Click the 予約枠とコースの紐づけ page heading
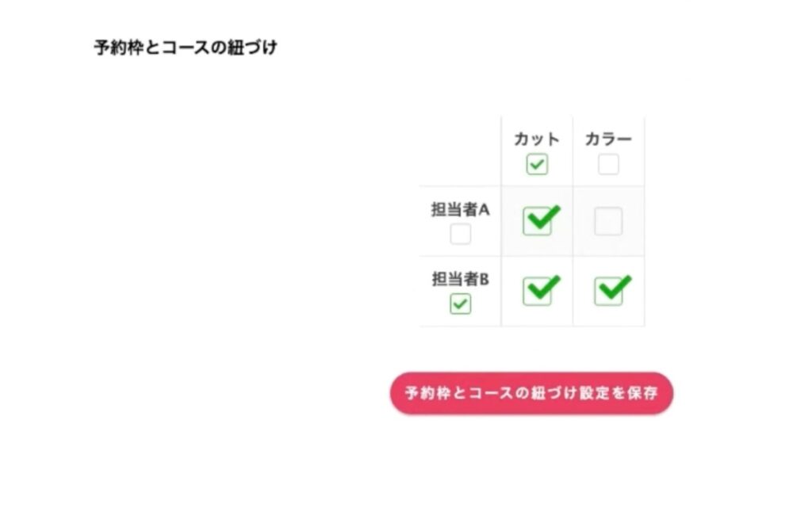The image size is (812, 523). [186, 48]
